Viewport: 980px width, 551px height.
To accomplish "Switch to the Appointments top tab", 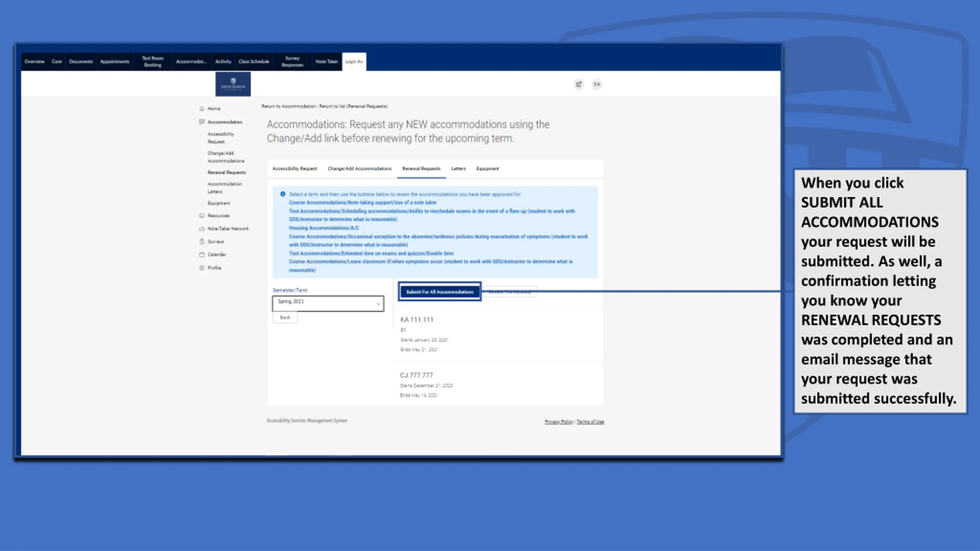I will [115, 62].
